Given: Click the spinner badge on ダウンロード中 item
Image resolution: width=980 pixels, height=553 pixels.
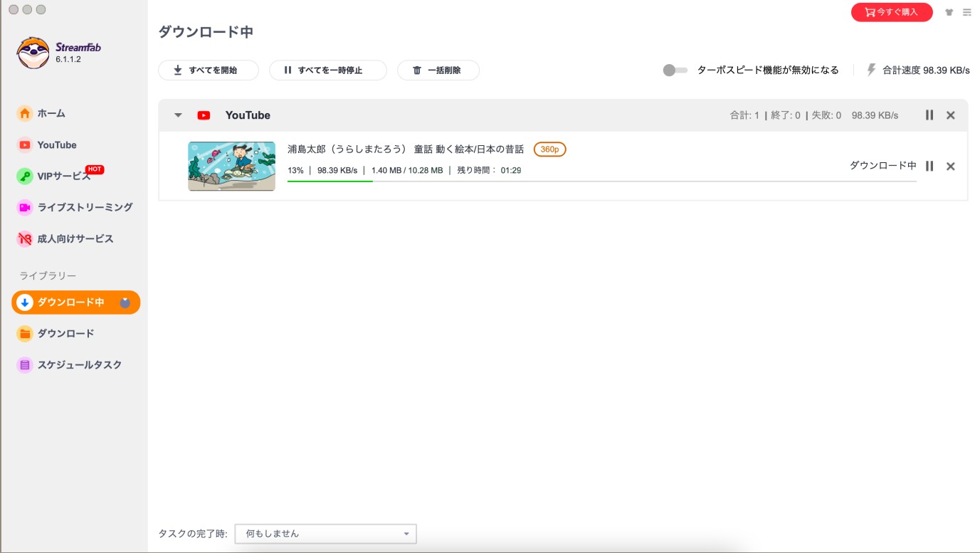Looking at the screenshot, I should [x=125, y=302].
